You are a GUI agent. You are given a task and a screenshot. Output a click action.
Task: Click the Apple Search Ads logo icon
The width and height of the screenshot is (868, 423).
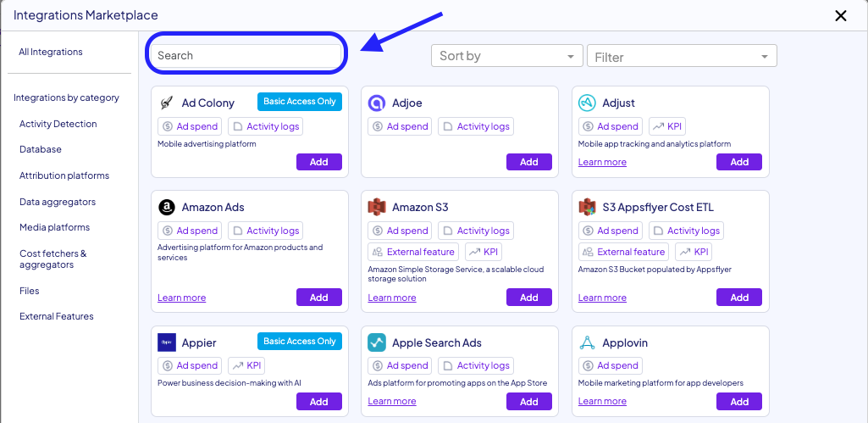tap(377, 342)
